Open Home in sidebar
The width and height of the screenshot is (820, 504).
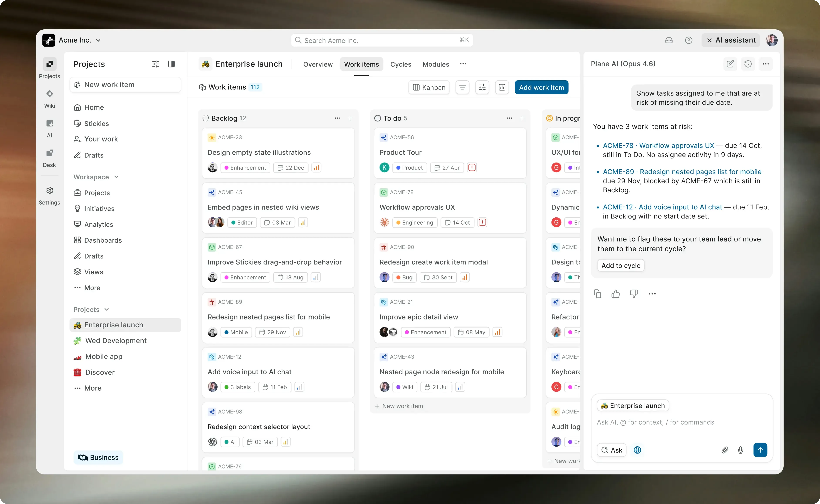point(125,107)
